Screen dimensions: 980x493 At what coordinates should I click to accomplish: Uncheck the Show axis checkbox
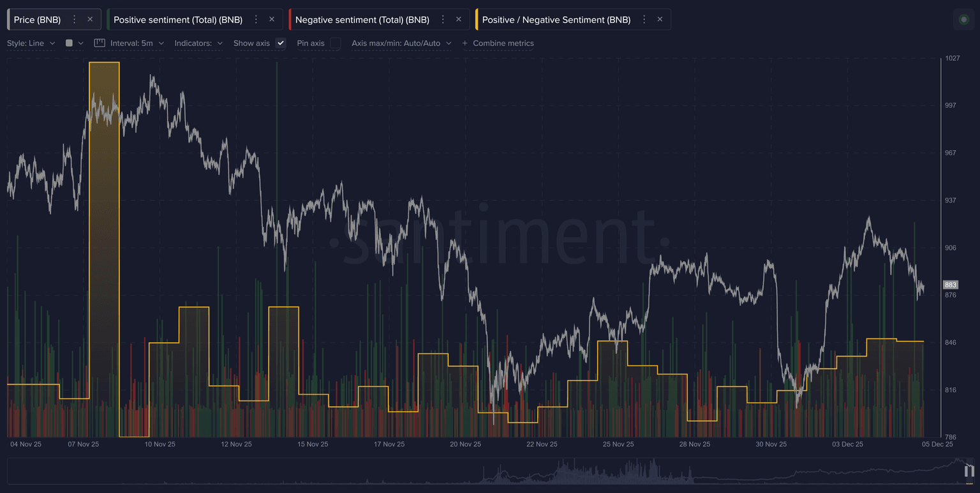pyautogui.click(x=281, y=43)
